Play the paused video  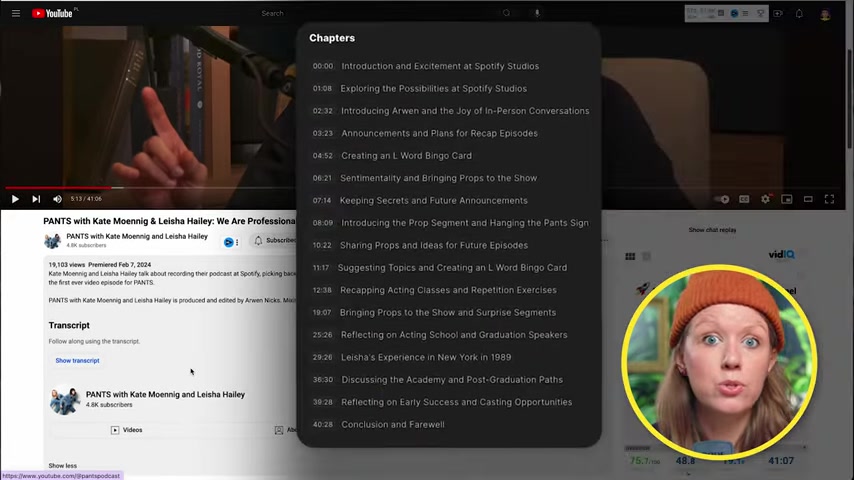(15, 199)
